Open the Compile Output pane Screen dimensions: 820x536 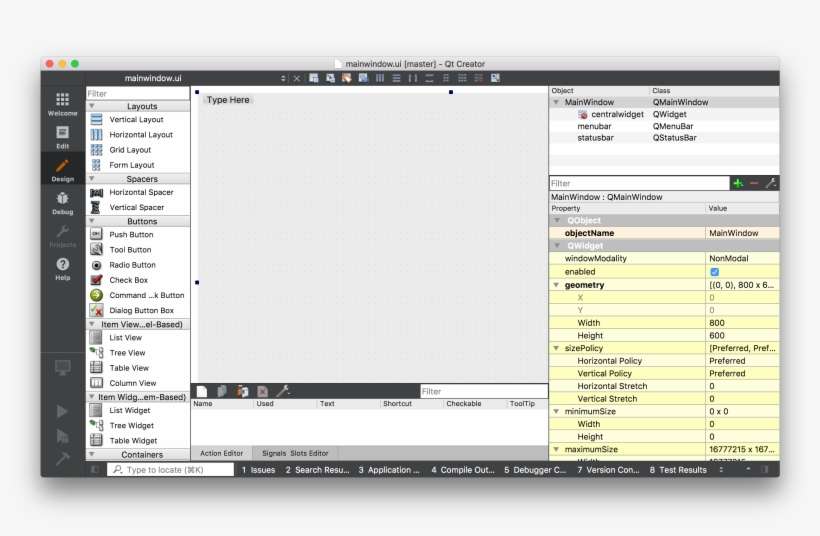(x=463, y=470)
